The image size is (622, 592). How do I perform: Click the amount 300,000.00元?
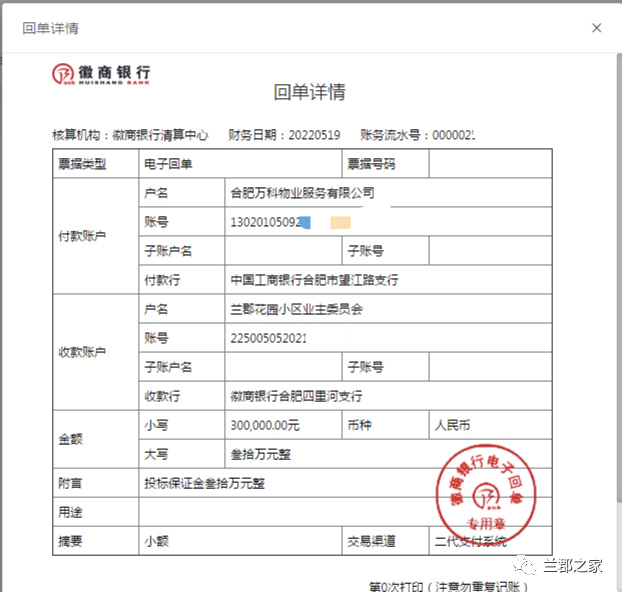pyautogui.click(x=265, y=425)
